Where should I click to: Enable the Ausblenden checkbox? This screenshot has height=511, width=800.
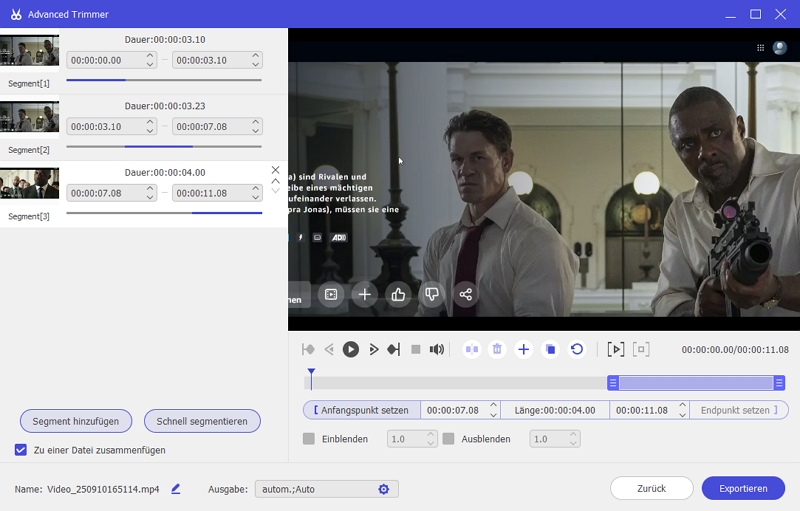click(x=448, y=439)
